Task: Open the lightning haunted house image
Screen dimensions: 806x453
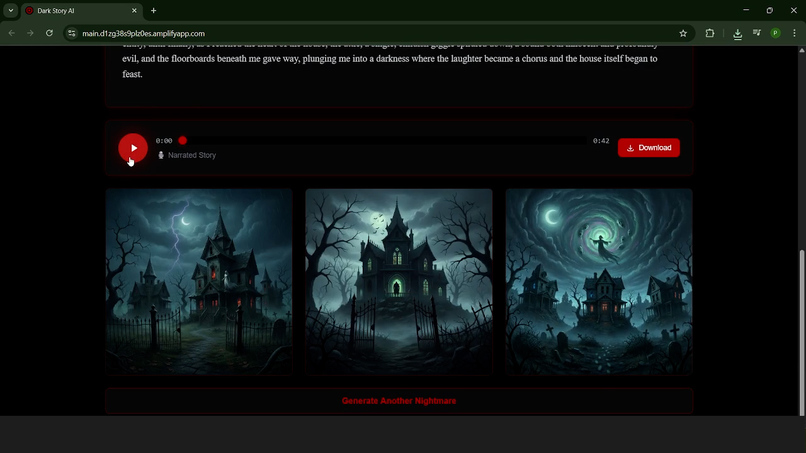Action: pyautogui.click(x=199, y=282)
